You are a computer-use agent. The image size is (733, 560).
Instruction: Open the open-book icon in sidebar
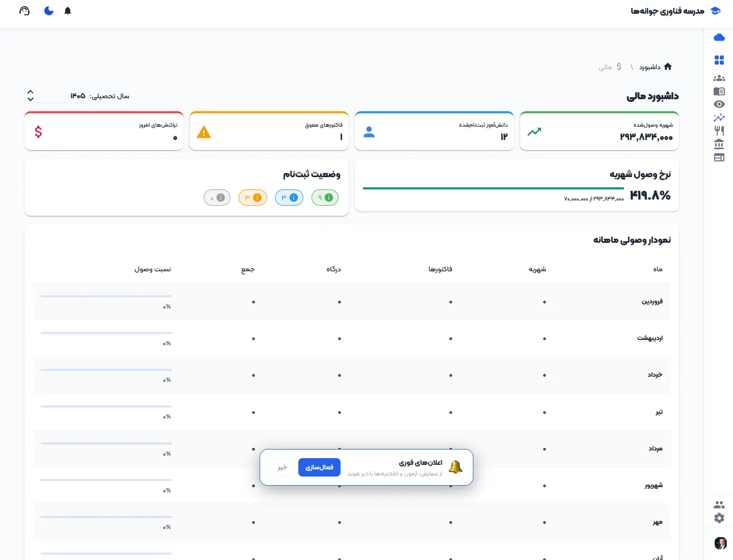[x=719, y=92]
